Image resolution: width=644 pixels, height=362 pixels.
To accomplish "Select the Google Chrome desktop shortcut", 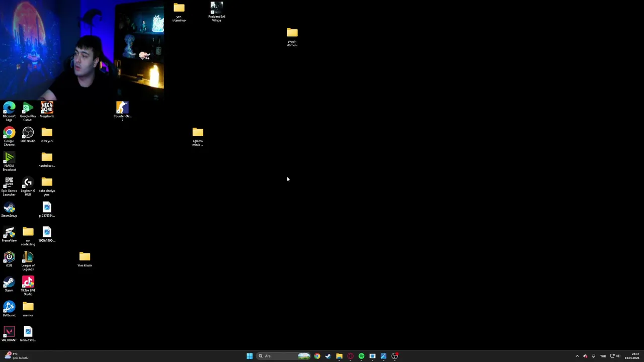I will pyautogui.click(x=9, y=136).
